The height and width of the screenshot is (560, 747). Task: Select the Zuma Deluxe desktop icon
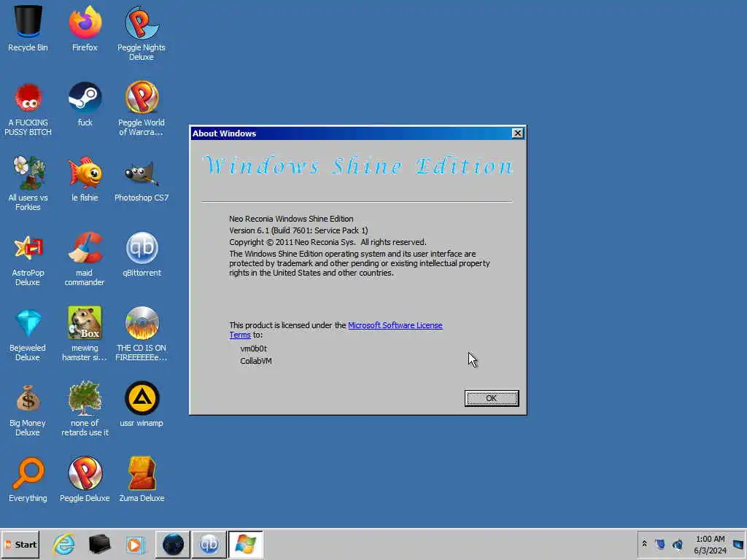(x=142, y=479)
